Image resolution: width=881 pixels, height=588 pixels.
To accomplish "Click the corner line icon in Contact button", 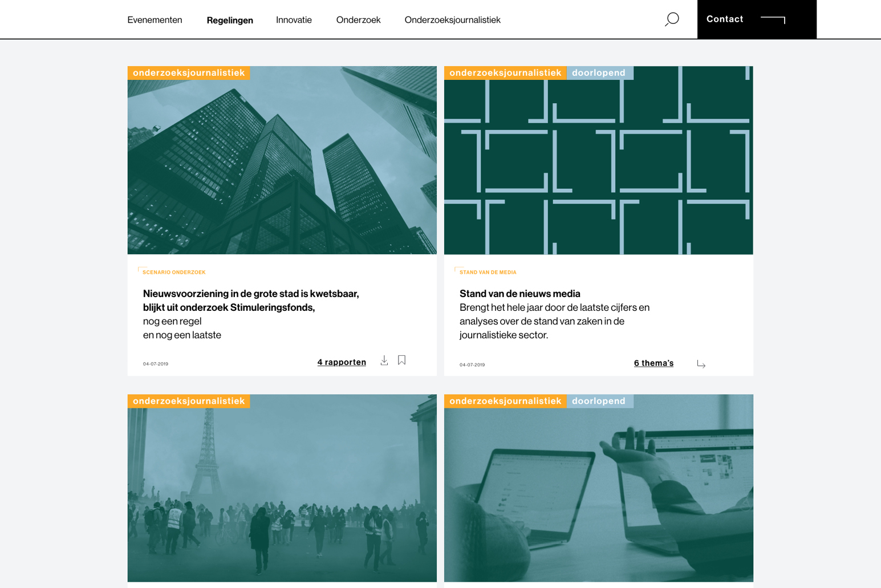I will 773,19.
